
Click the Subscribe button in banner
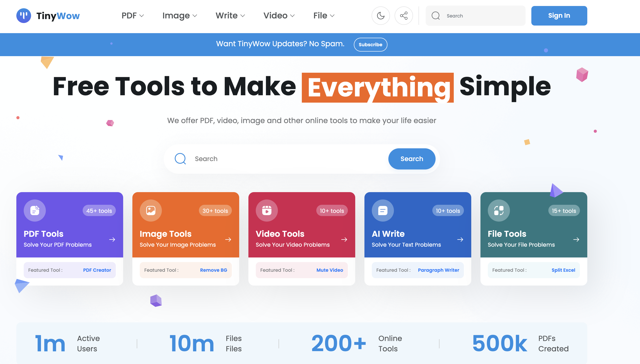[x=370, y=44]
